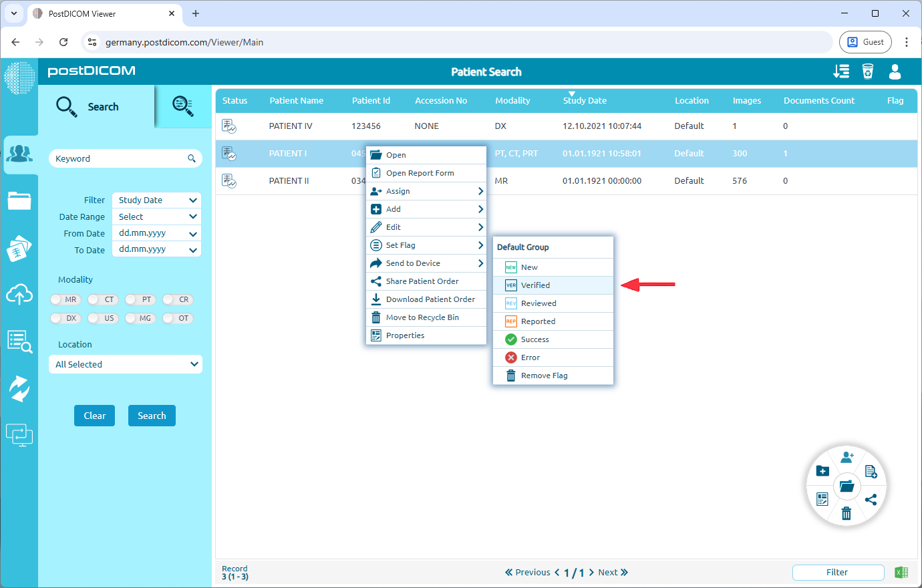Viewport: 922px width, 588px height.
Task: Toggle the US modality filter
Action: pos(102,318)
